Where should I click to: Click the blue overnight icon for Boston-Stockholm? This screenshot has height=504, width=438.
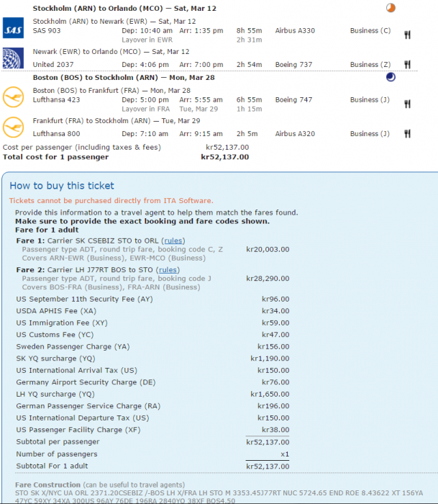[391, 77]
